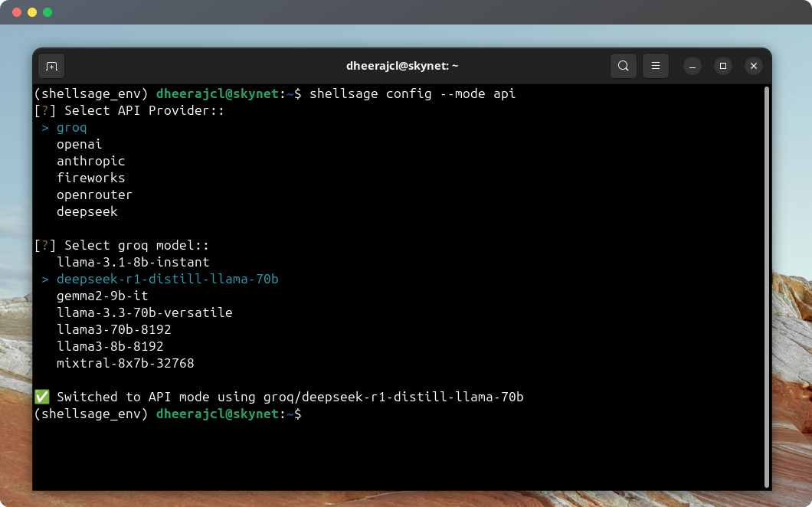Click the llama3-70b-8192 model line
Screen dimensions: 812x507
pyautogui.click(x=114, y=329)
